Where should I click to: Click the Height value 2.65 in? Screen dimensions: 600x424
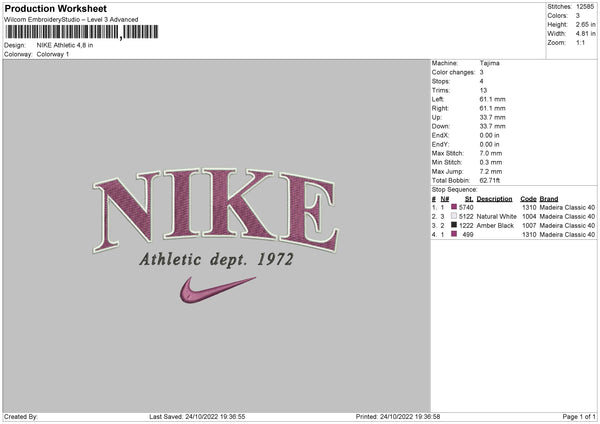pyautogui.click(x=585, y=24)
